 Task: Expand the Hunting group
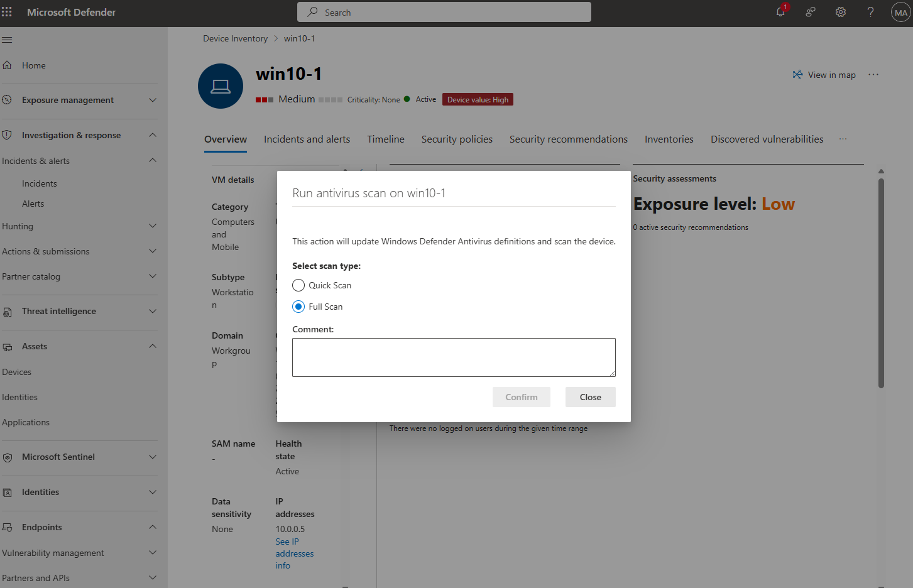(153, 226)
